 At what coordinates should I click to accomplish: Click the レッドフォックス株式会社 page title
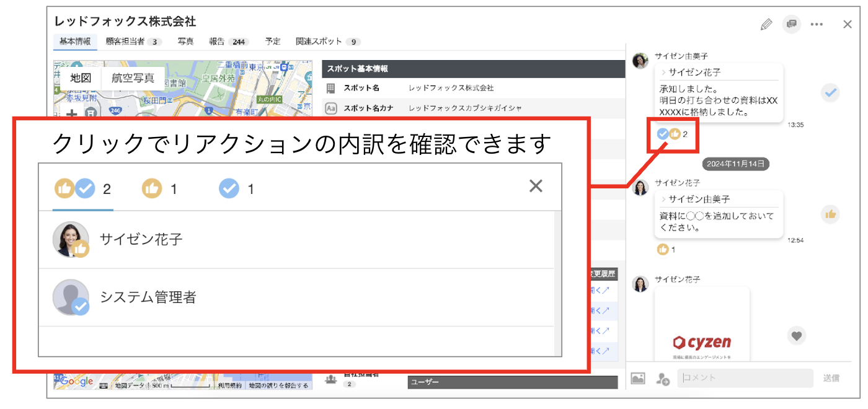125,22
